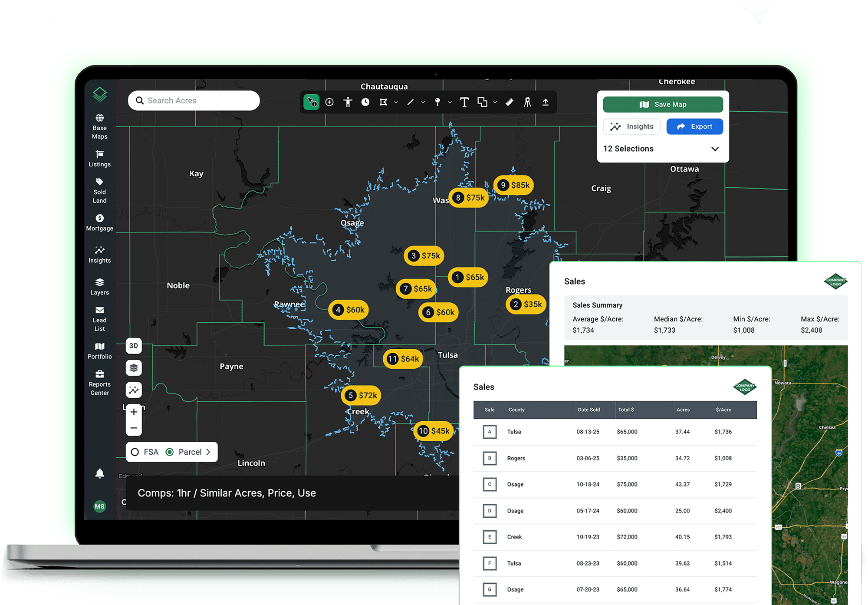
Task: Check the box for sale A Tulsa
Action: [490, 432]
